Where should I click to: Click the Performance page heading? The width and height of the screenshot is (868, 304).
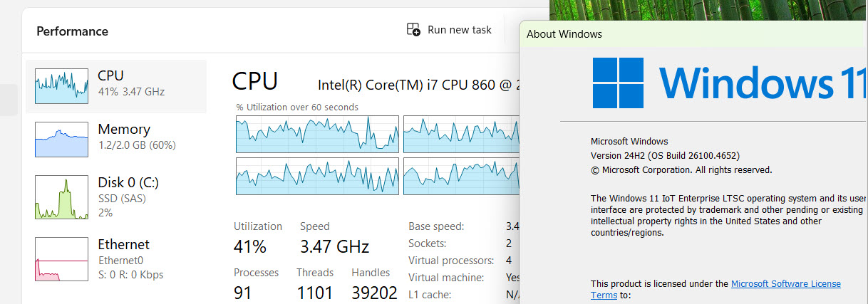point(72,31)
